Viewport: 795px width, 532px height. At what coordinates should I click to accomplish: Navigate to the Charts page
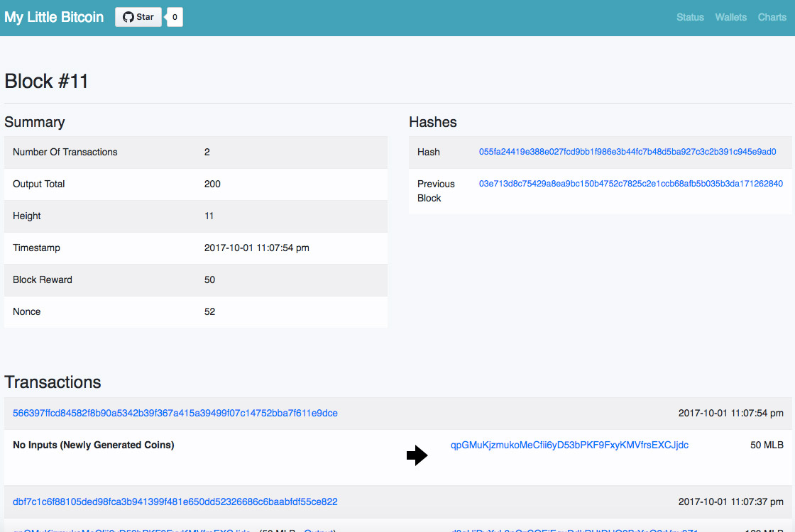[772, 17]
